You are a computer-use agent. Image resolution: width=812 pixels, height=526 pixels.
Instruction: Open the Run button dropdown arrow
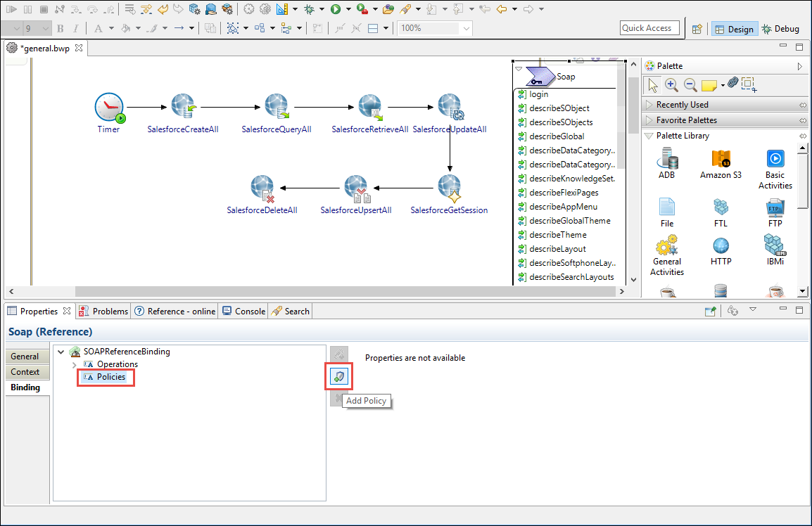[x=348, y=9]
